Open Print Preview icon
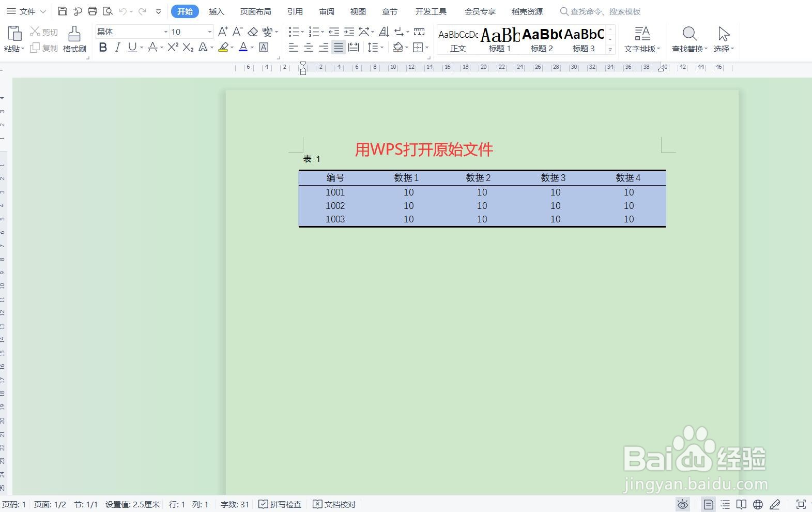This screenshot has height=512, width=812. click(x=108, y=11)
